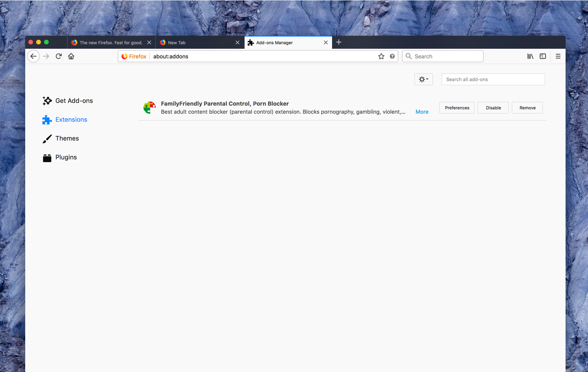Open Plugins category in sidebar
Screen dimensions: 588x372
(60, 157)
